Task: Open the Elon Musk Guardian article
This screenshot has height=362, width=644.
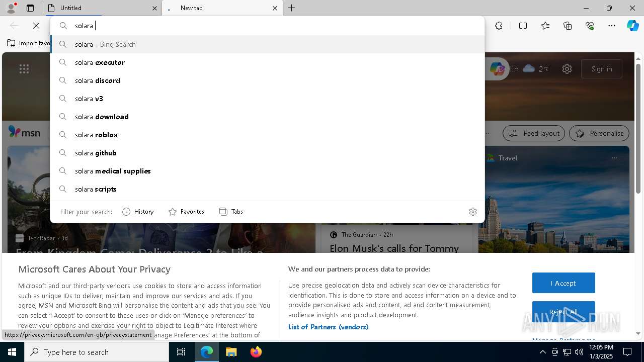Action: coord(394,248)
